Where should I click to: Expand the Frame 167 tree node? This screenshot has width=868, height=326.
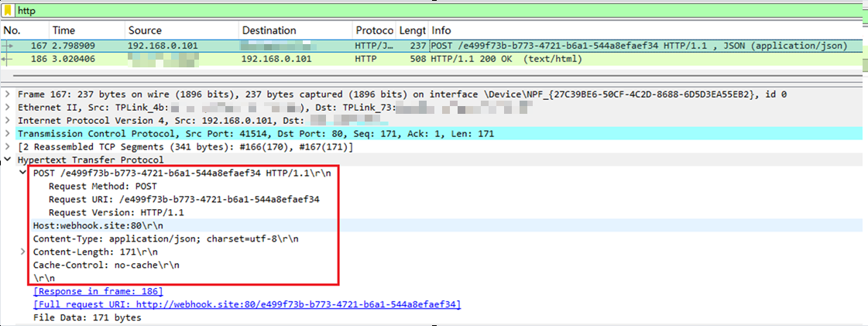(7, 94)
